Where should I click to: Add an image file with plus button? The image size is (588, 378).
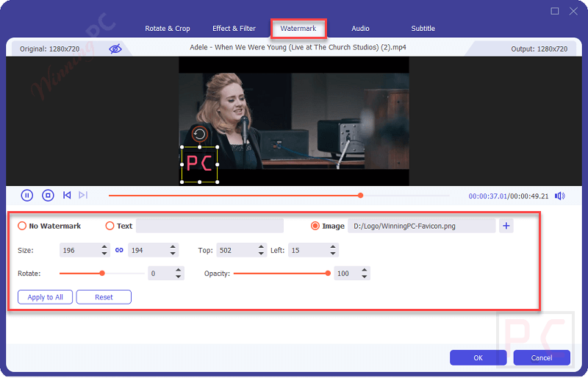[x=506, y=226]
